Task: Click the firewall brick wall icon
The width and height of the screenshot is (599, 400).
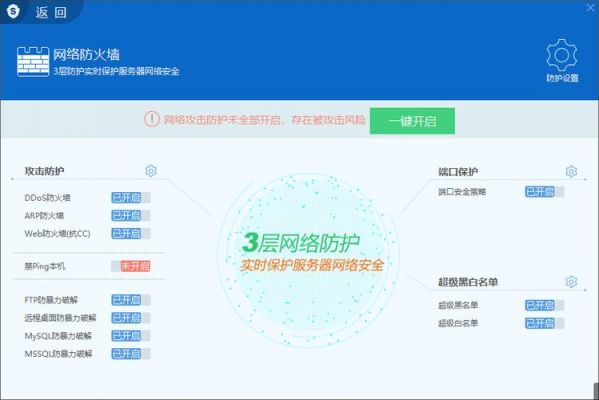Action: pos(33,62)
